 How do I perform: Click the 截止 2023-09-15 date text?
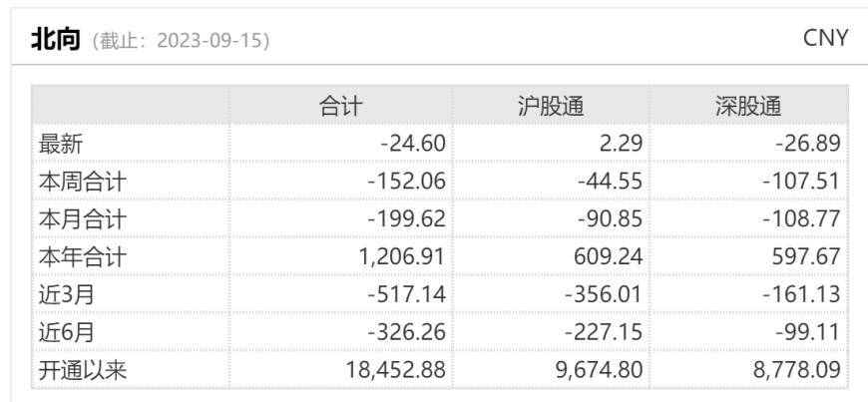(x=181, y=42)
